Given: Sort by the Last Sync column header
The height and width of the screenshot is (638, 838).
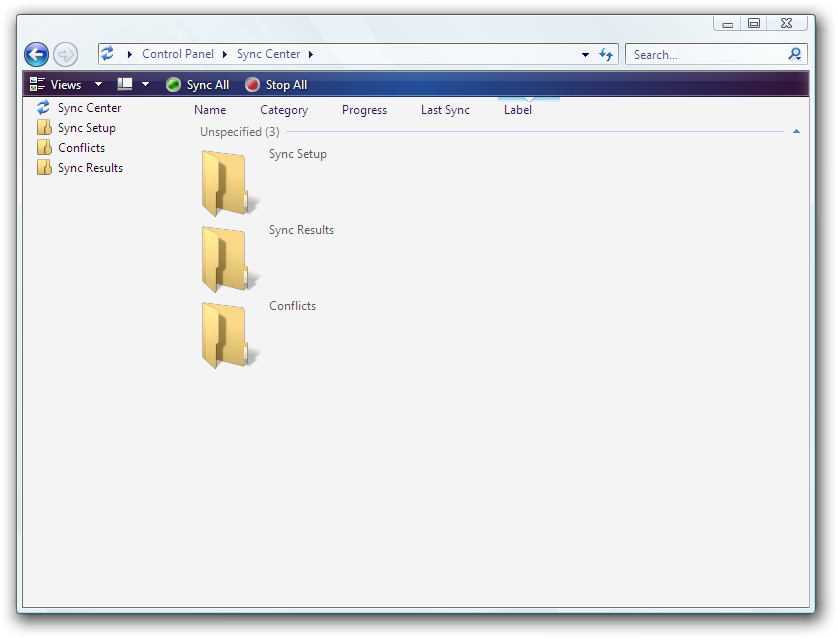Looking at the screenshot, I should (445, 110).
